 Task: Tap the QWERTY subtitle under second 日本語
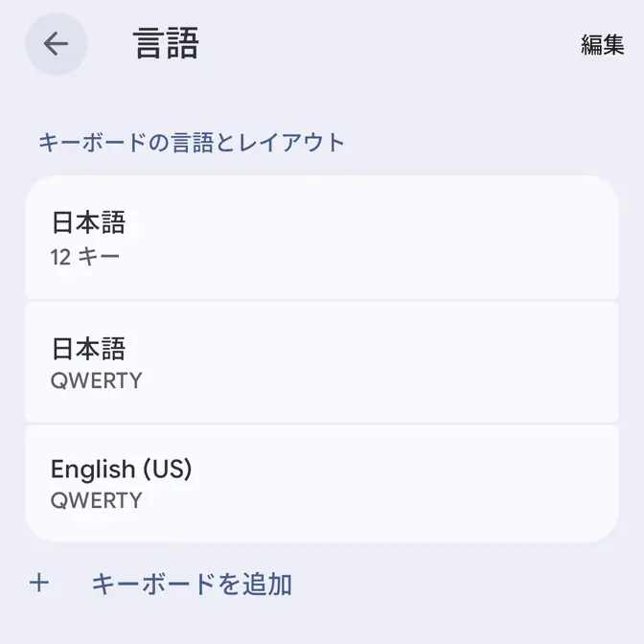96,380
